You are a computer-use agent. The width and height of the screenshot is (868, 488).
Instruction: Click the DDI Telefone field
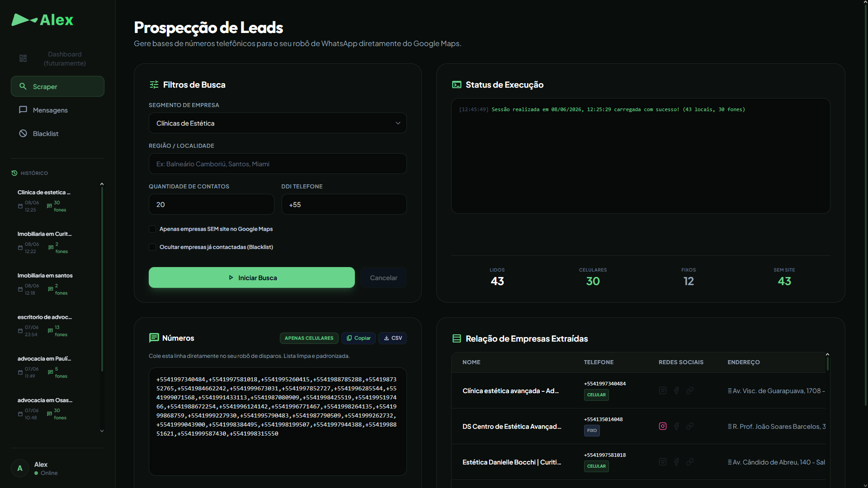point(344,204)
